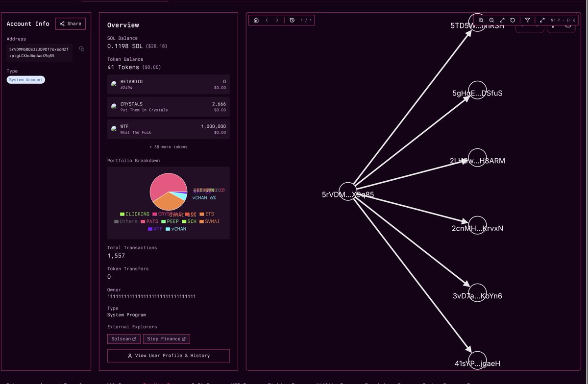Click the reset view rotation icon

click(513, 20)
